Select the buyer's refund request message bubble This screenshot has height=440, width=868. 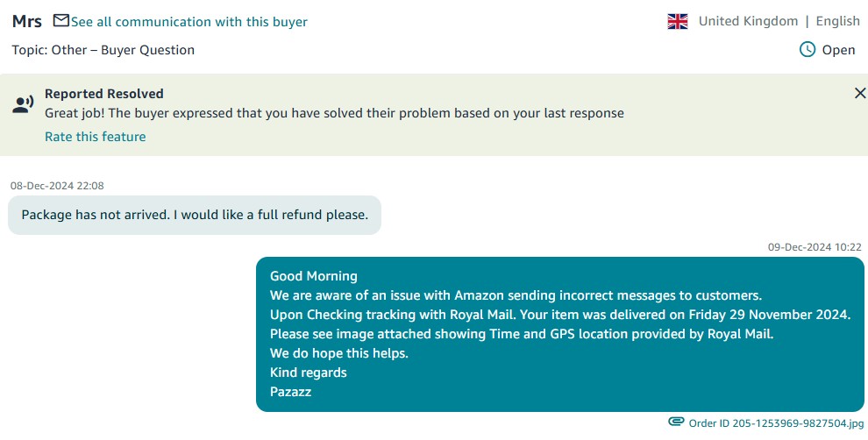(195, 215)
